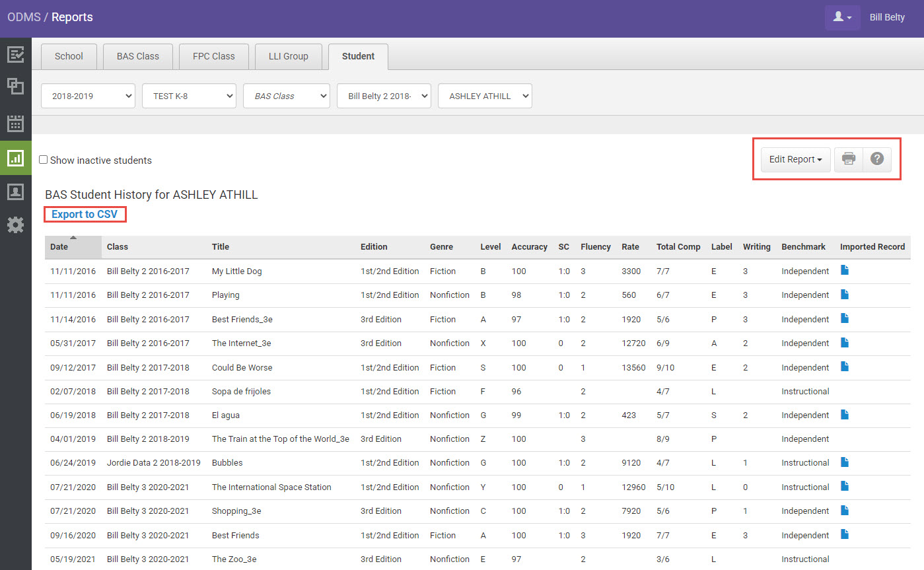Viewport: 924px width, 570px height.
Task: Enable the Show inactive students checkbox
Action: click(44, 160)
